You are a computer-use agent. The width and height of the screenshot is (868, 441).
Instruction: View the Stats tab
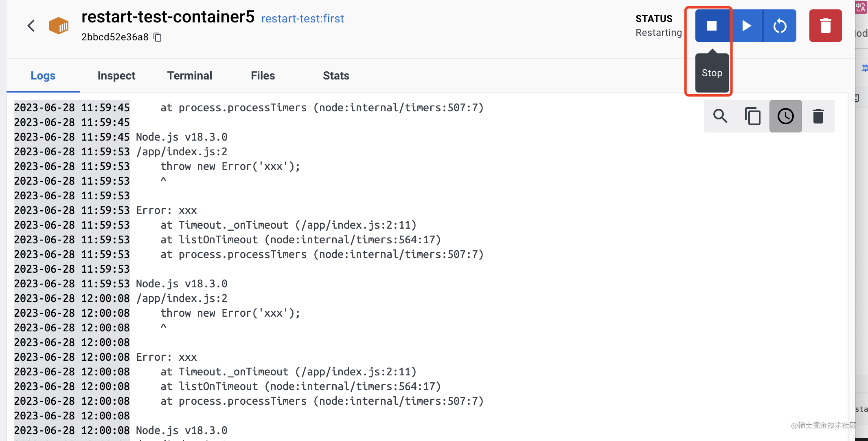[336, 76]
